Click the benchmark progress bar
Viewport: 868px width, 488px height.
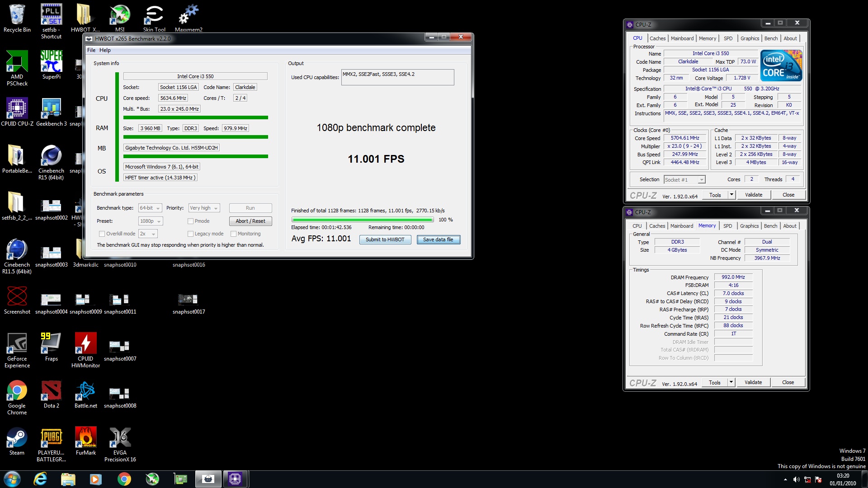[x=363, y=220]
